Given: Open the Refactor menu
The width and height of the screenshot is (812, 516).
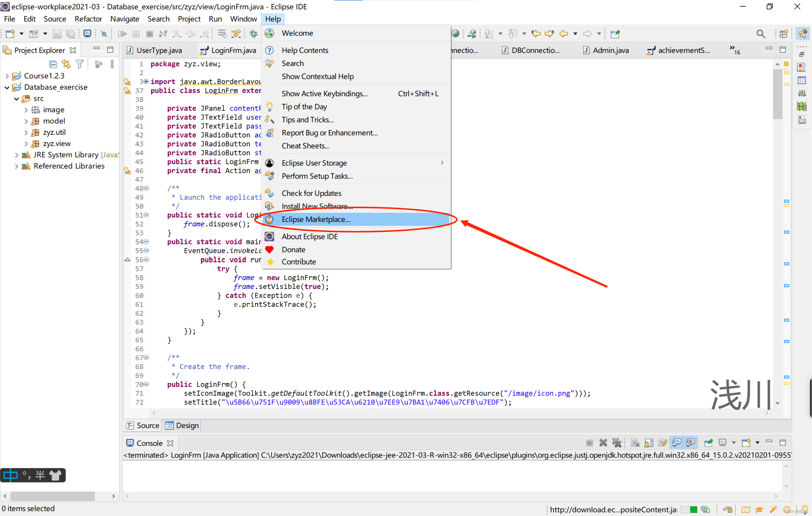Looking at the screenshot, I should [x=88, y=19].
